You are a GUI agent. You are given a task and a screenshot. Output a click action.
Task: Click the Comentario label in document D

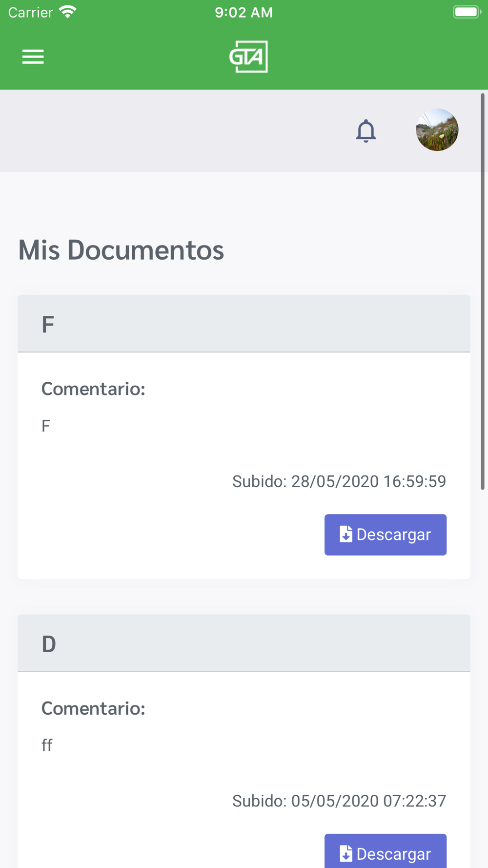93,709
